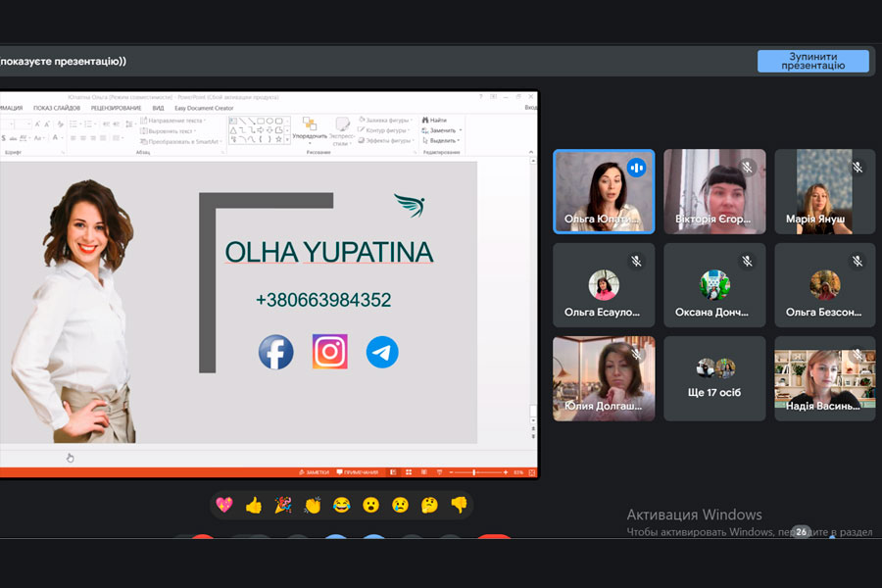Stop presenting with Зупинити презентацію button
Screen dimensions: 882x588
[x=812, y=61]
